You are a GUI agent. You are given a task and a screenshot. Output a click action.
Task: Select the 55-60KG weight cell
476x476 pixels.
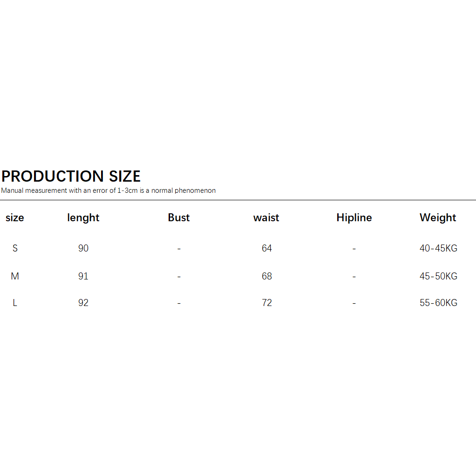(438, 303)
